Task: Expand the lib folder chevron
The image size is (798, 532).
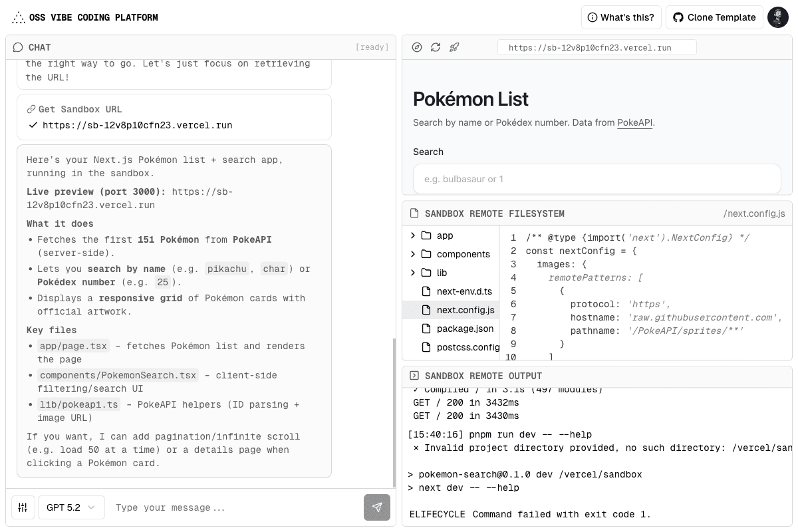Action: pyautogui.click(x=413, y=273)
